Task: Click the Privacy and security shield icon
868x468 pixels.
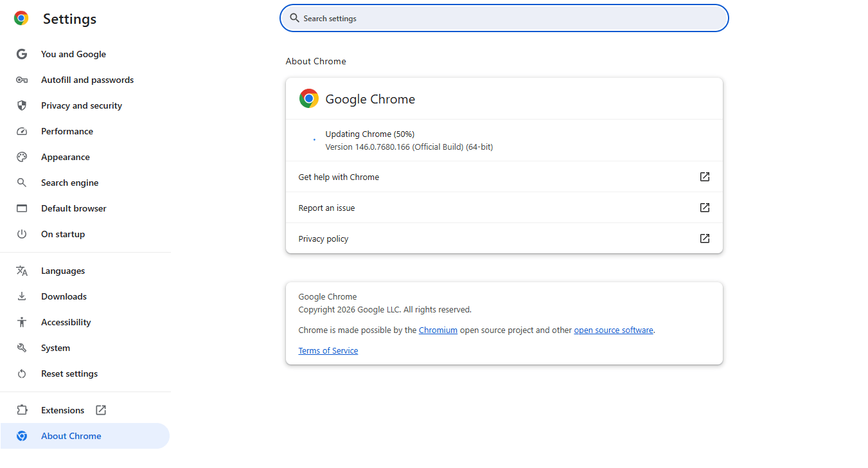Action: (22, 105)
